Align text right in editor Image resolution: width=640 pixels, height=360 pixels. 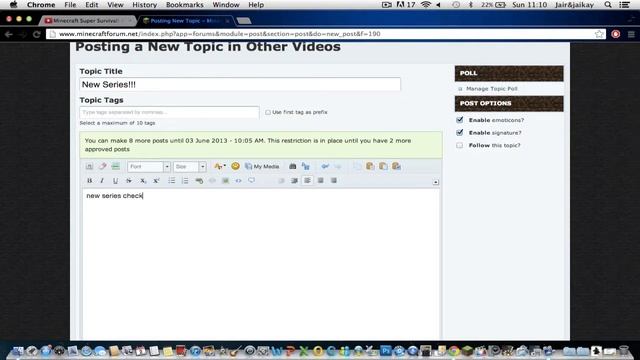click(333, 180)
